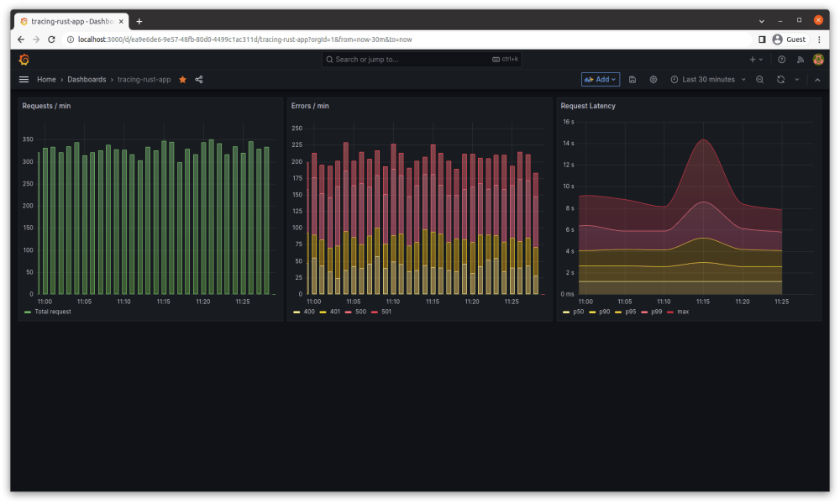Toggle the Total request legend series
Screen dimensions: 840x504
(x=52, y=312)
